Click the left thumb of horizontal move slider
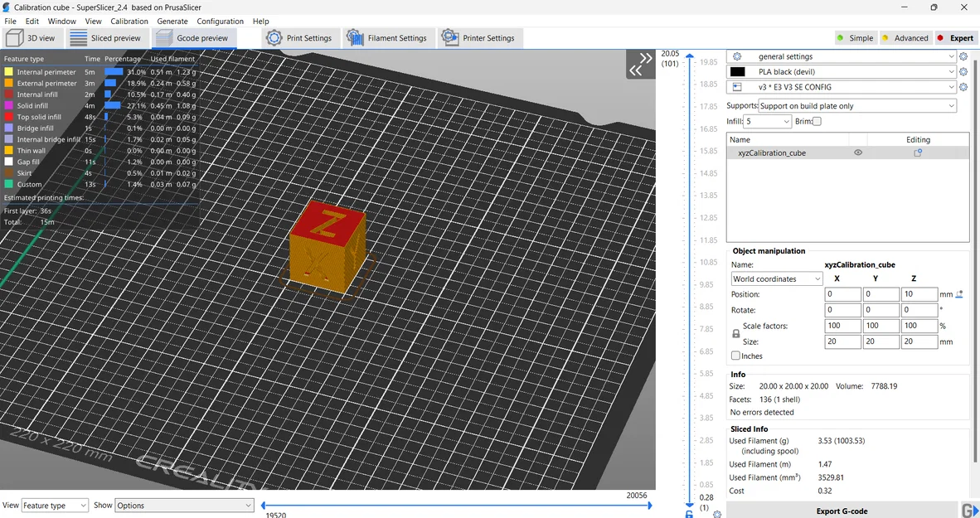 (x=264, y=505)
